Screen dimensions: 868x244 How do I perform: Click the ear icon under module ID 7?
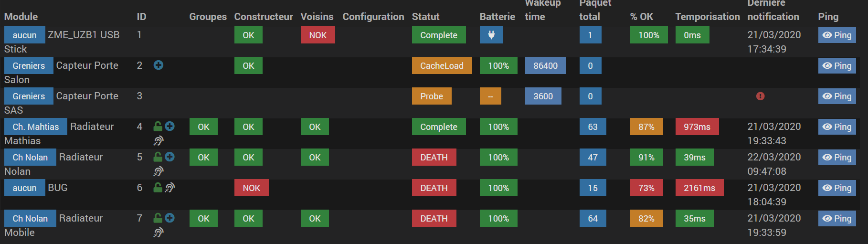point(159,232)
